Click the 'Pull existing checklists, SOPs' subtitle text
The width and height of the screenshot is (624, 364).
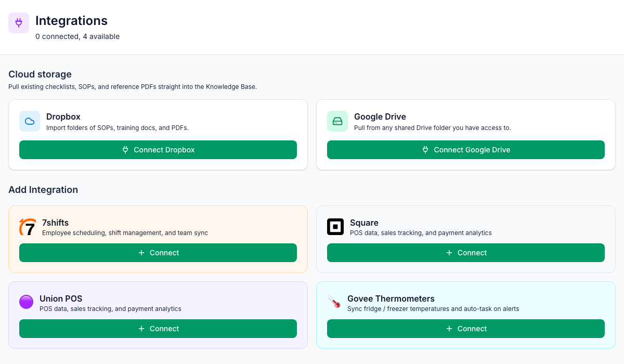[x=133, y=87]
